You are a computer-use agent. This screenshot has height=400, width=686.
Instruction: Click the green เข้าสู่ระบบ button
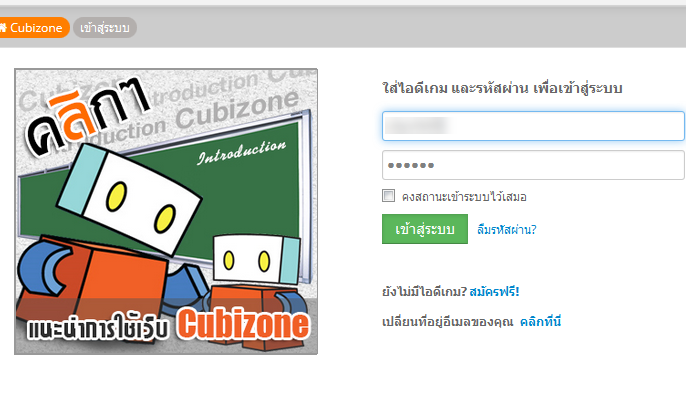425,229
